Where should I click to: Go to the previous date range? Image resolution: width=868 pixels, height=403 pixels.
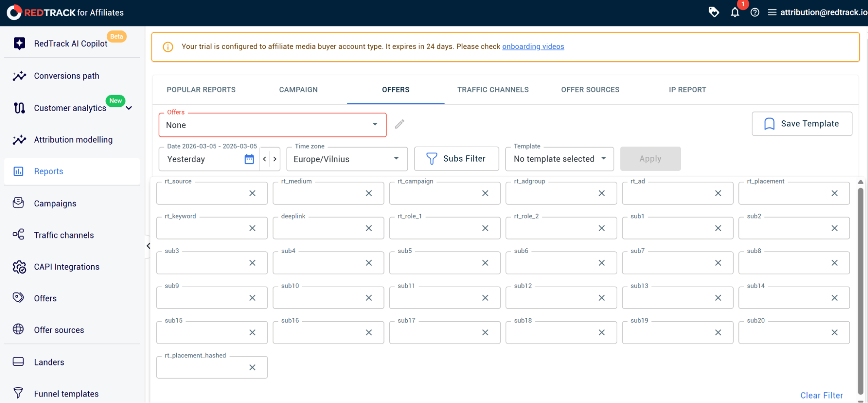(x=264, y=159)
